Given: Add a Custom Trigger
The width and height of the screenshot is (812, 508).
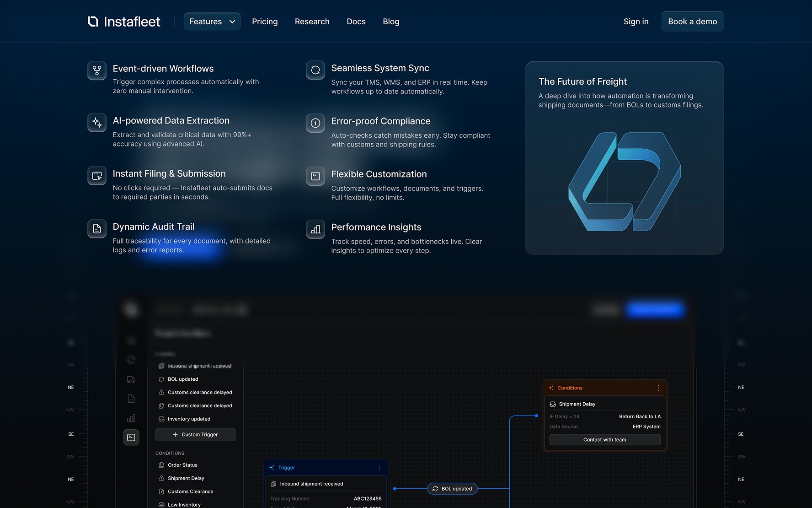Looking at the screenshot, I should pos(195,435).
